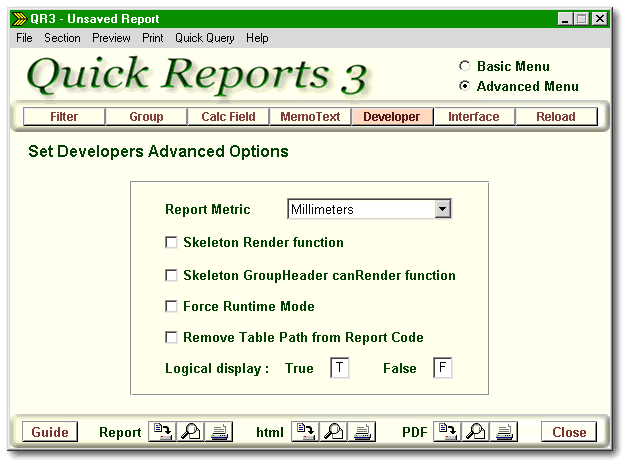The width and height of the screenshot is (628, 466).
Task: Click the True logical display field
Action: [x=340, y=368]
